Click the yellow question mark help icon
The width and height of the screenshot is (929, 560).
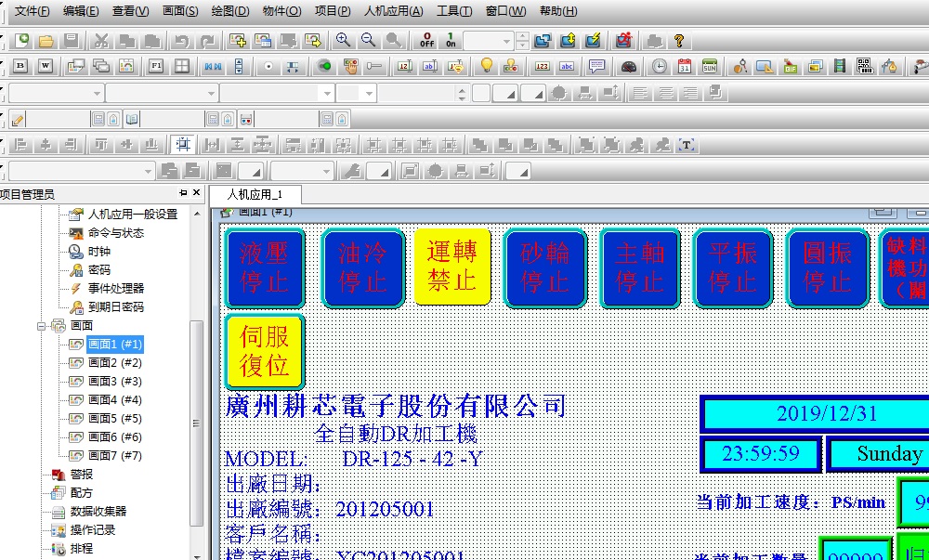click(680, 41)
